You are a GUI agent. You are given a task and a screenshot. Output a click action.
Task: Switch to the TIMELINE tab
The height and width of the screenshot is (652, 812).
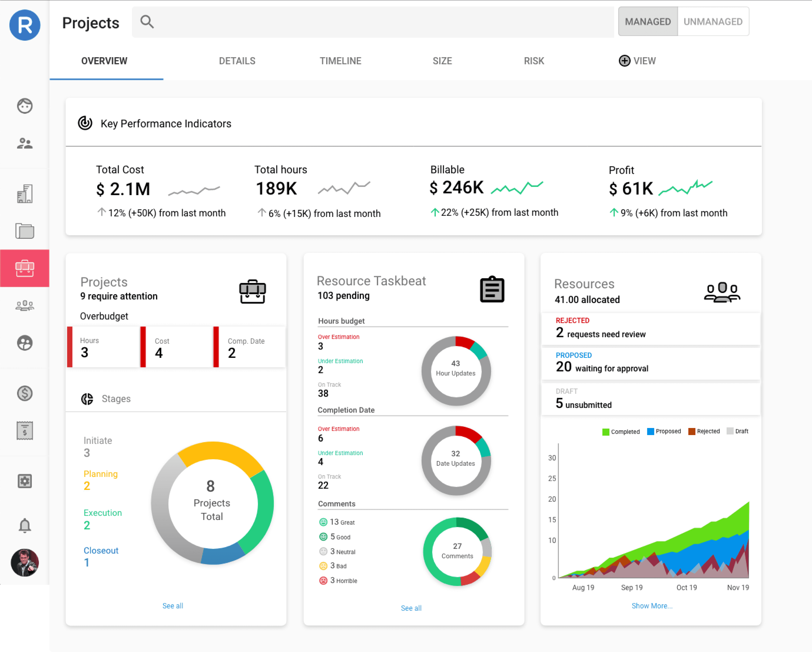pos(340,61)
